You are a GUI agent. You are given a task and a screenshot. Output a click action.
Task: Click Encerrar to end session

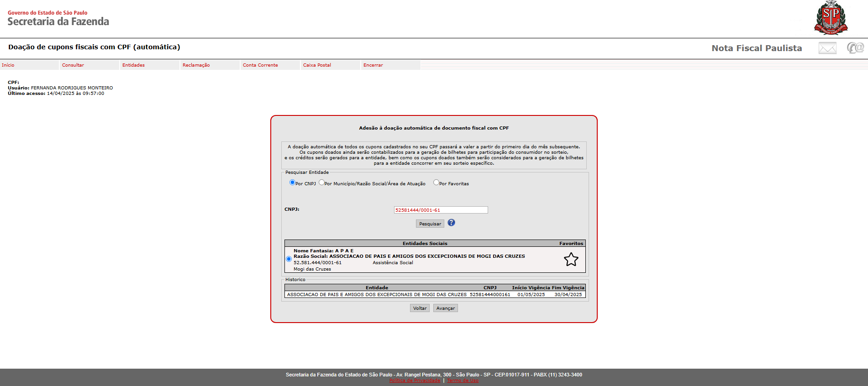click(373, 65)
